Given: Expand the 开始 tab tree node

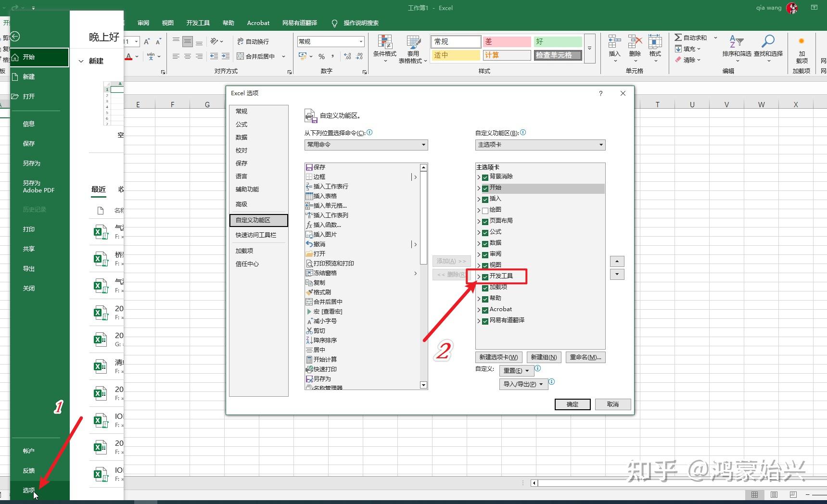Looking at the screenshot, I should pos(479,188).
